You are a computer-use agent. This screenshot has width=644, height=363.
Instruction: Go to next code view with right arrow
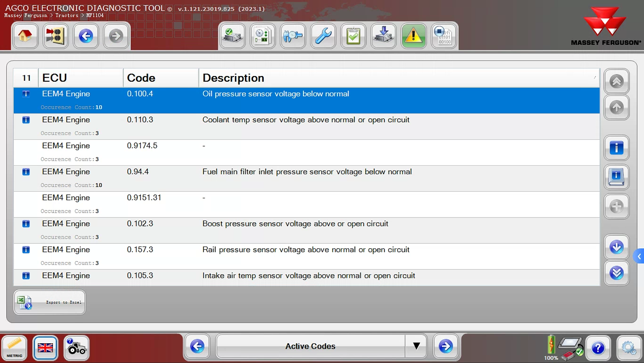click(x=445, y=346)
